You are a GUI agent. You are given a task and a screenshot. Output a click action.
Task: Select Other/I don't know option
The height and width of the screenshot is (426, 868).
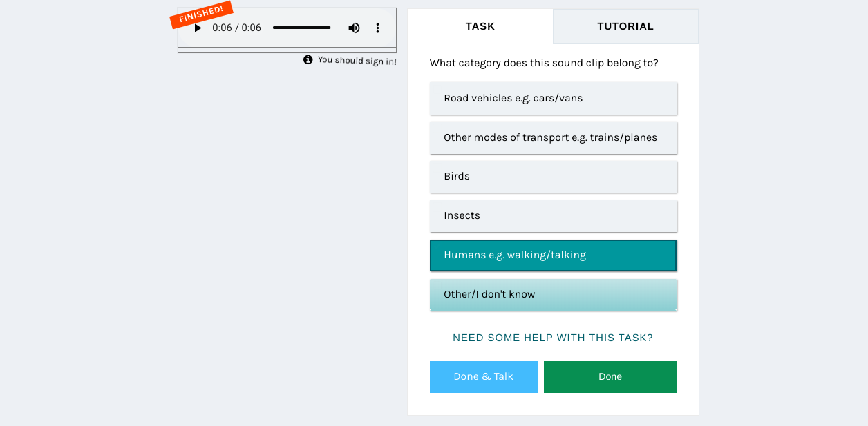point(553,294)
